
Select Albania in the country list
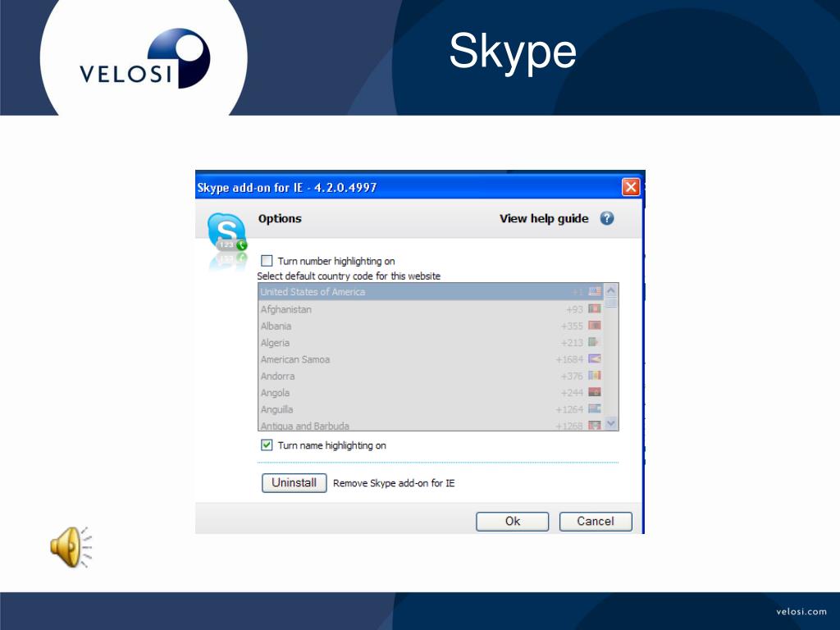431,326
